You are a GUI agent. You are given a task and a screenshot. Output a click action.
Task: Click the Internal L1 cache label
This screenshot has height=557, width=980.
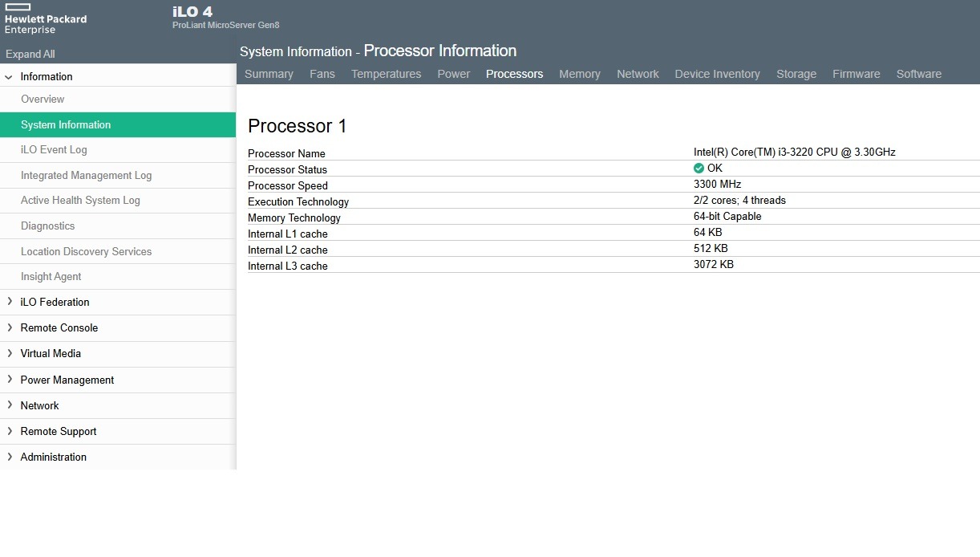point(288,234)
